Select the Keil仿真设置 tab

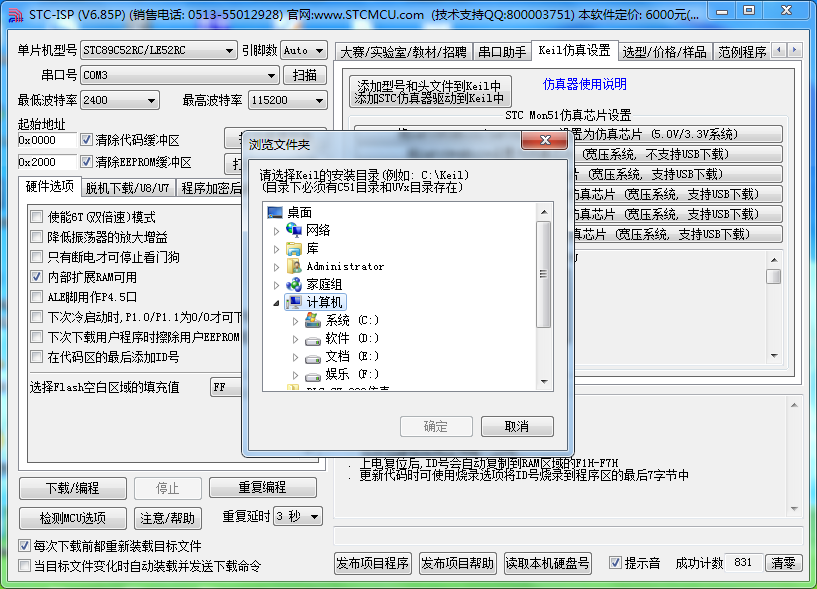coord(574,51)
